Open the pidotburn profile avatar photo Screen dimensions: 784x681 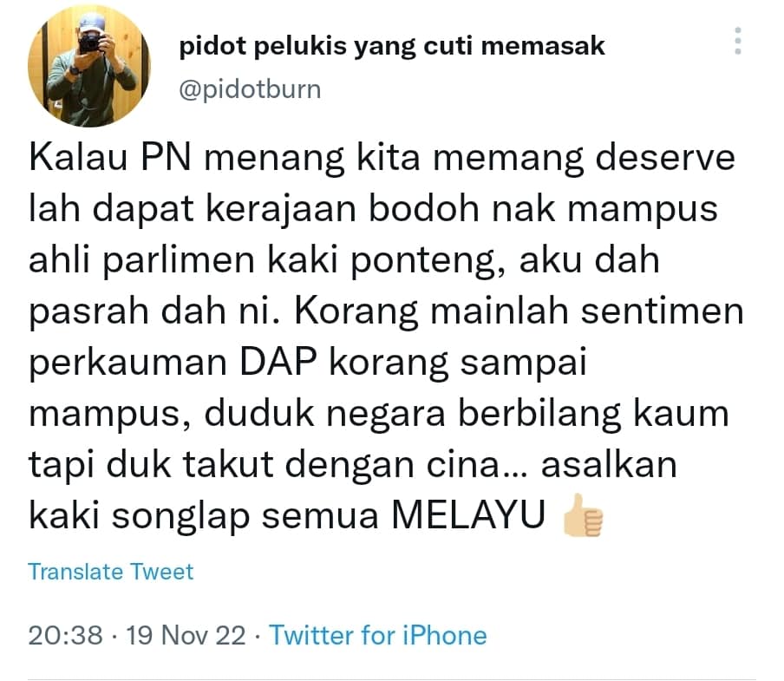(x=89, y=66)
